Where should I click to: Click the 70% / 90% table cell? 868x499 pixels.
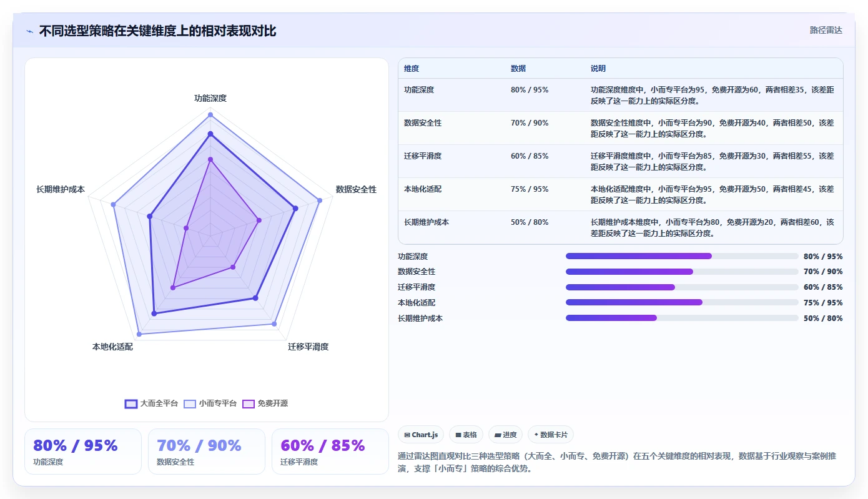530,123
